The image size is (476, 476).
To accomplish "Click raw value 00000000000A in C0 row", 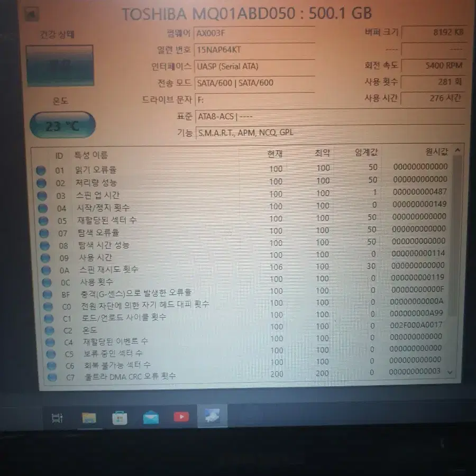I will pyautogui.click(x=417, y=301).
